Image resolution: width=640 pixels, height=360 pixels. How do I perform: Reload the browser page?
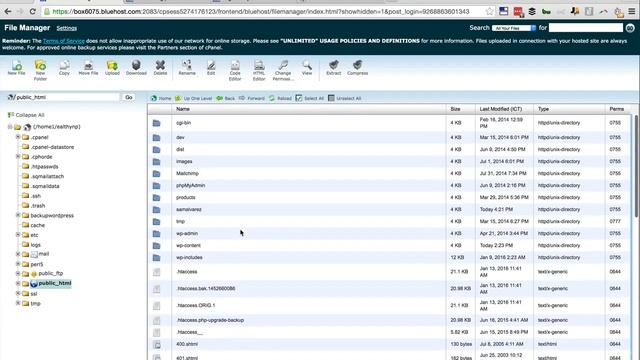coord(33,11)
